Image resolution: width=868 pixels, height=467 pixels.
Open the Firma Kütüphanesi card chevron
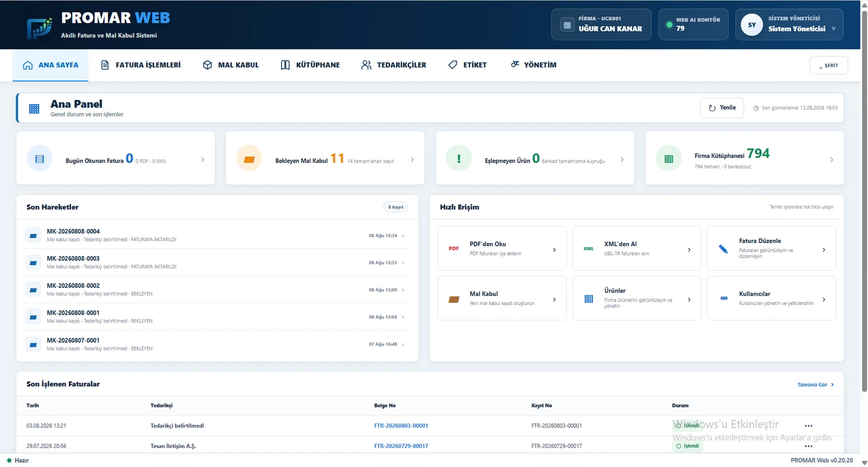pyautogui.click(x=832, y=159)
